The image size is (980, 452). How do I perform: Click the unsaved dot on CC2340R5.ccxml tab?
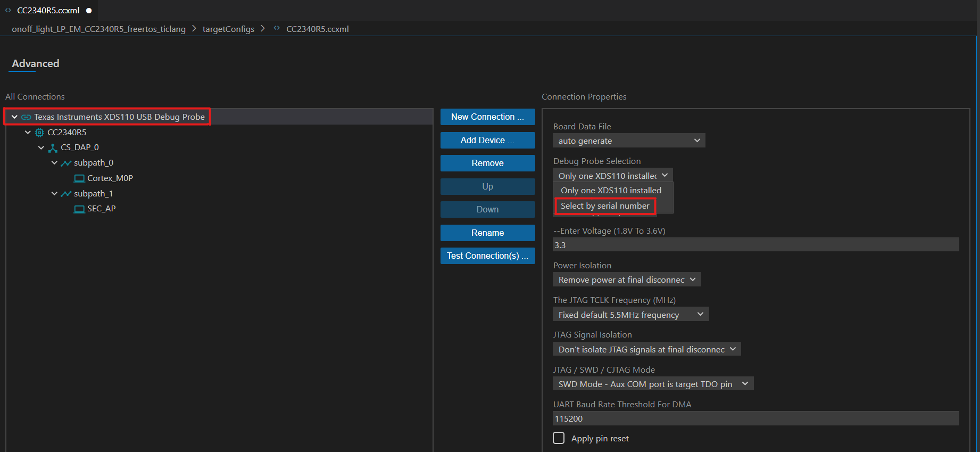pos(89,11)
